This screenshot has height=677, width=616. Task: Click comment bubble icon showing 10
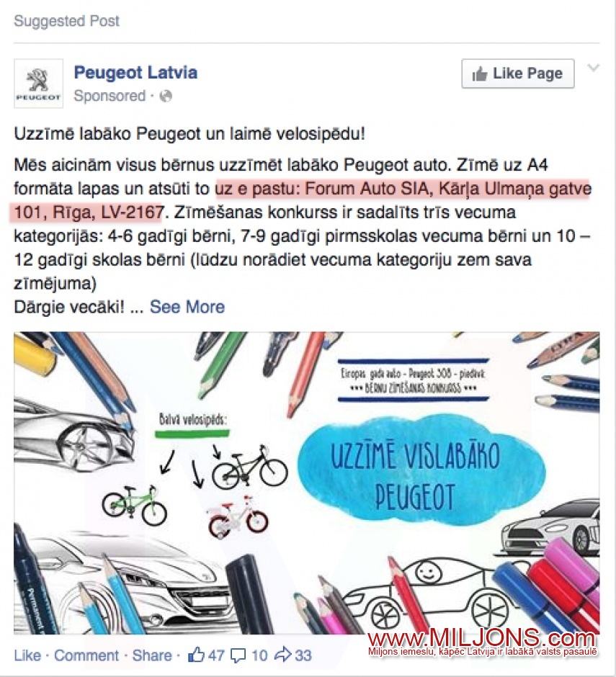click(x=238, y=655)
